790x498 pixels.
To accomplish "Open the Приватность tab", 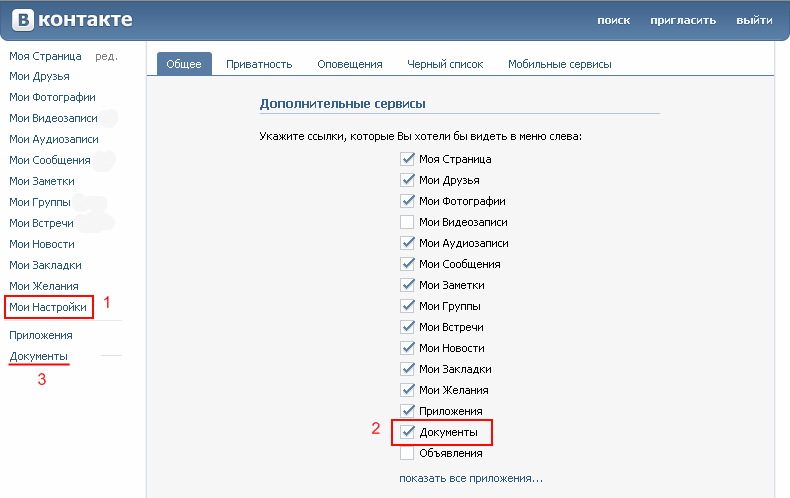I will click(x=259, y=65).
